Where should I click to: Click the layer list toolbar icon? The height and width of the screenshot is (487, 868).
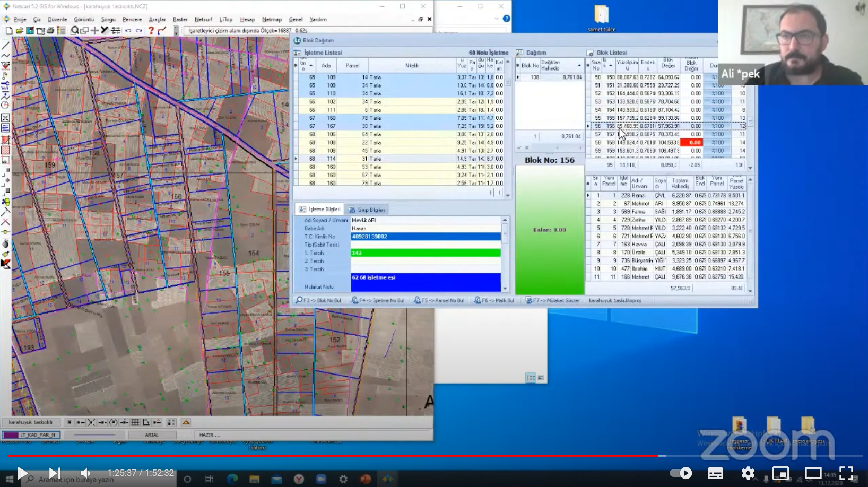coord(61,31)
